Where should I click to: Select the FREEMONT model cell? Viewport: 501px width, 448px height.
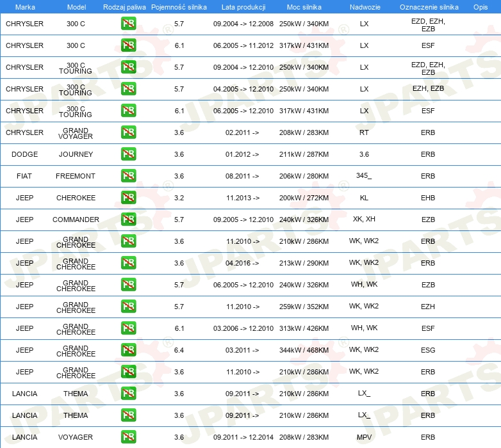coord(76,176)
